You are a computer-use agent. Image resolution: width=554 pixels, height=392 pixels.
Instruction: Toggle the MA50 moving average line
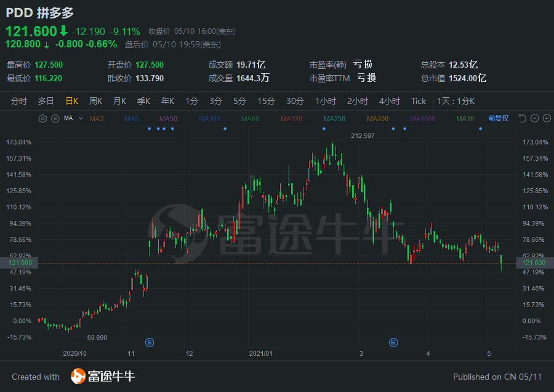(169, 119)
